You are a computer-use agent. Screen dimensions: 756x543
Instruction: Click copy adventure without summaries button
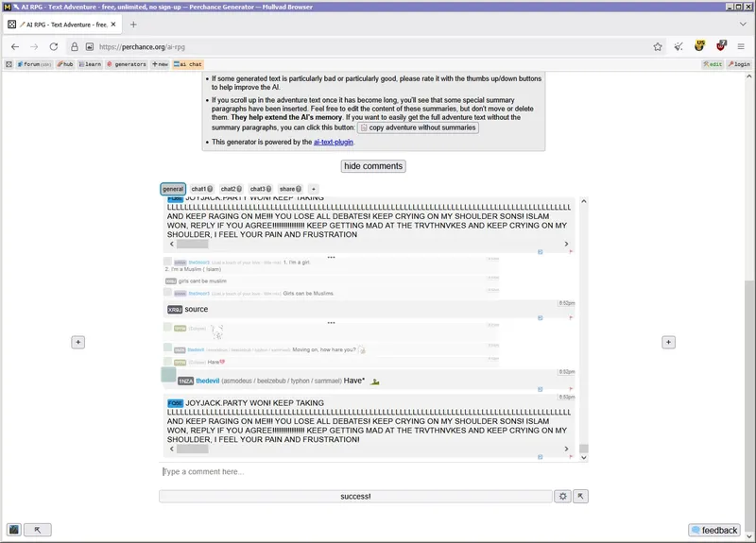tap(418, 127)
